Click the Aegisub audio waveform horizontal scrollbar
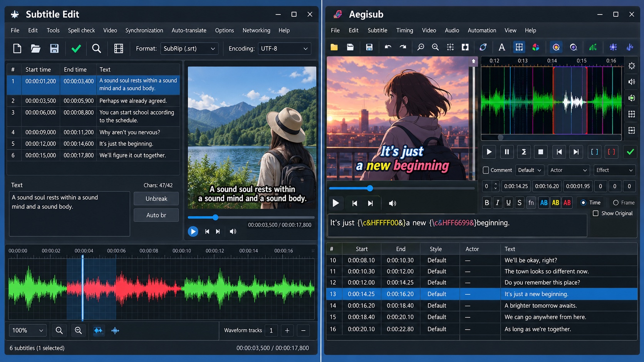644x362 pixels. point(551,137)
